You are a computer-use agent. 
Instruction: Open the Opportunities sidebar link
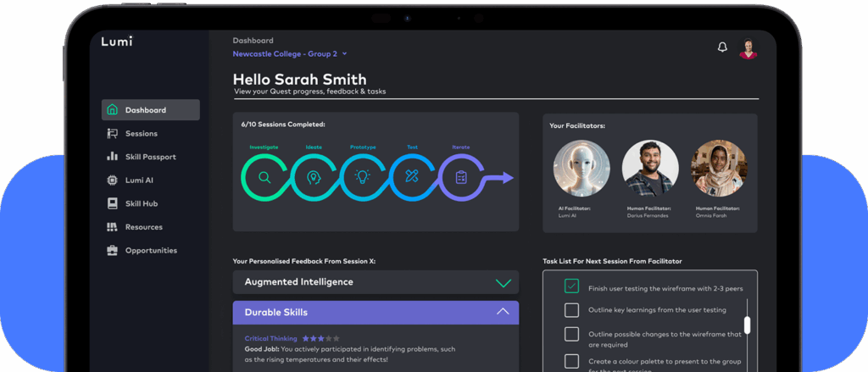point(151,251)
